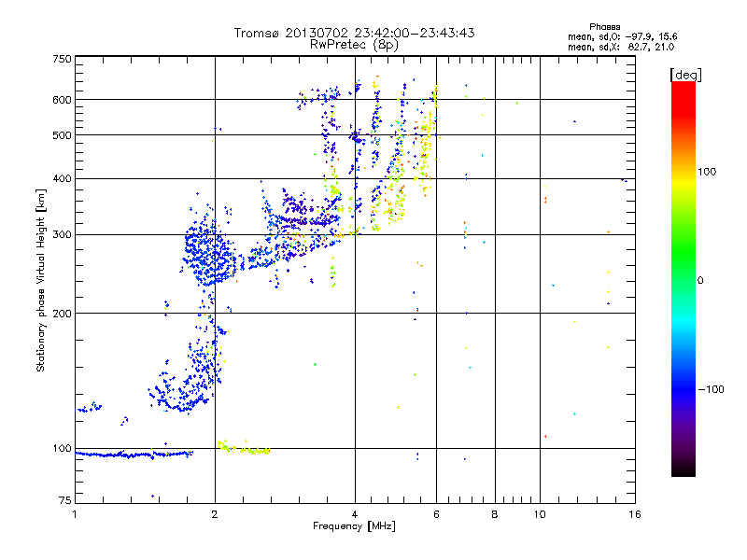
Task: Click the colorbar tick label '0'
Action: click(700, 281)
